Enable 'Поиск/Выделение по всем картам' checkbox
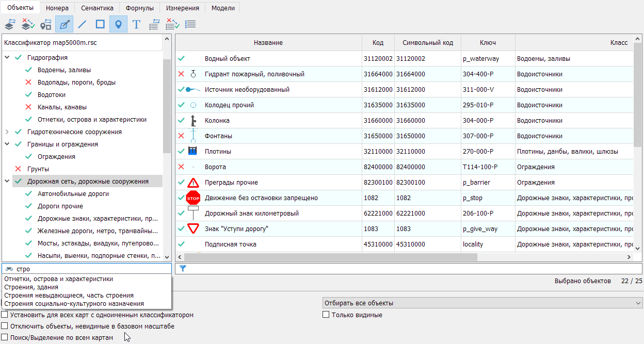Viewport: 644px width, 344px height. [5, 337]
